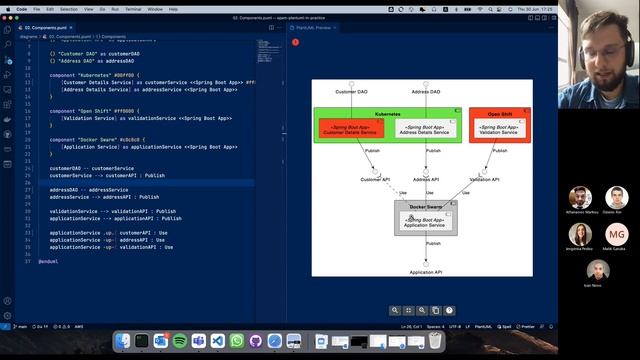Click the second zoom magnifier button in preview

coord(422,311)
